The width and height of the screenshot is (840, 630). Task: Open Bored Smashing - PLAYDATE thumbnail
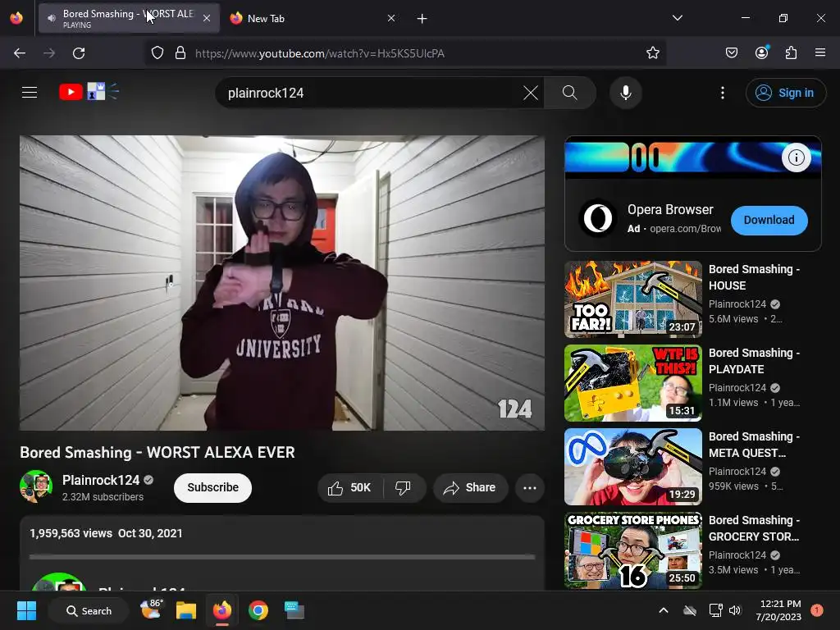pos(632,383)
